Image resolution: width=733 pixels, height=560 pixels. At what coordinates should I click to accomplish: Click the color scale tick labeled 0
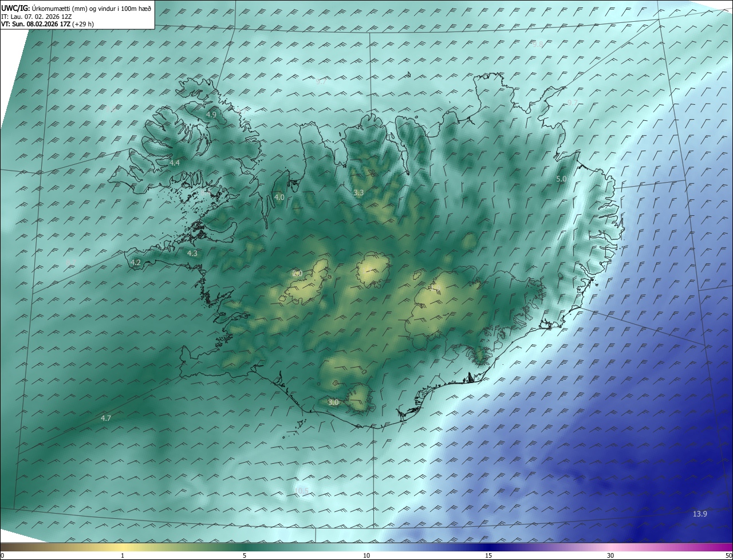[2, 555]
